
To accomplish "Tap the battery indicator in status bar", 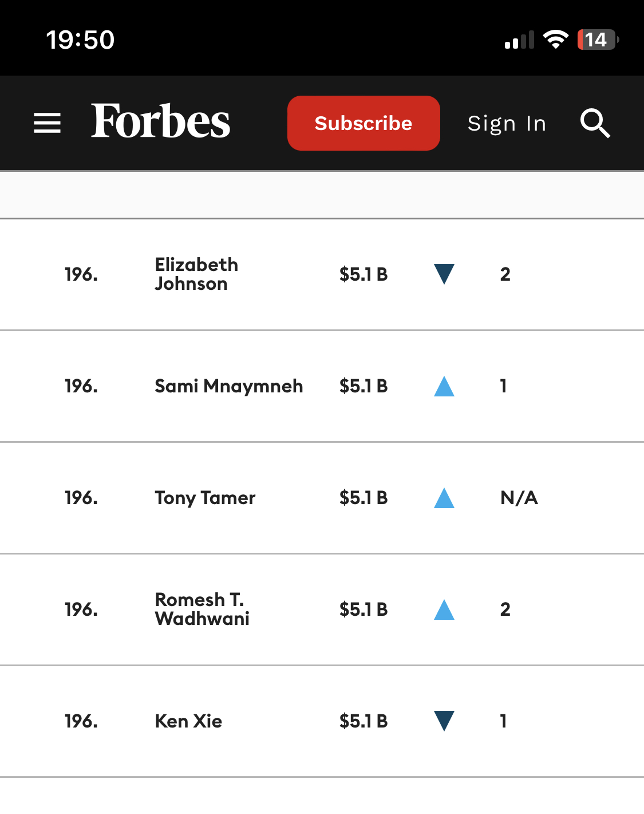I will click(598, 40).
